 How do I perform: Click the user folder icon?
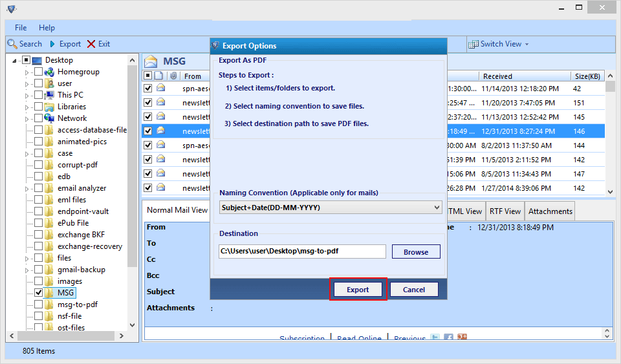click(x=49, y=83)
